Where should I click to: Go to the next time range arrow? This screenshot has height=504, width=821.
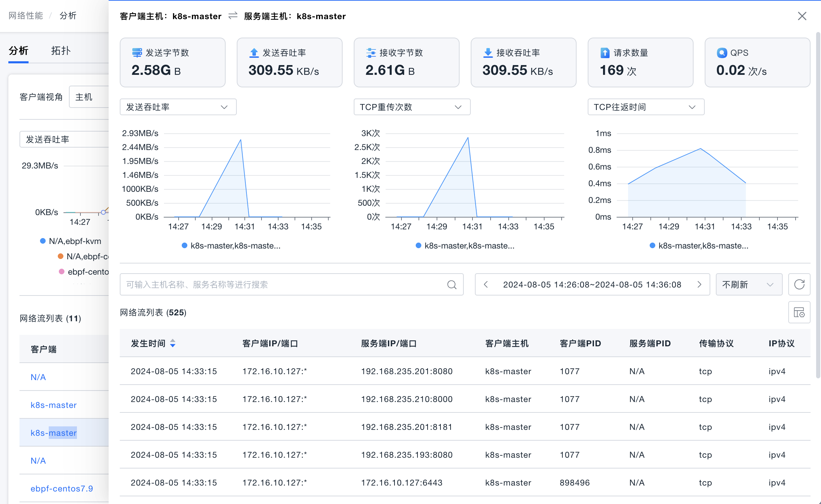[x=699, y=284]
